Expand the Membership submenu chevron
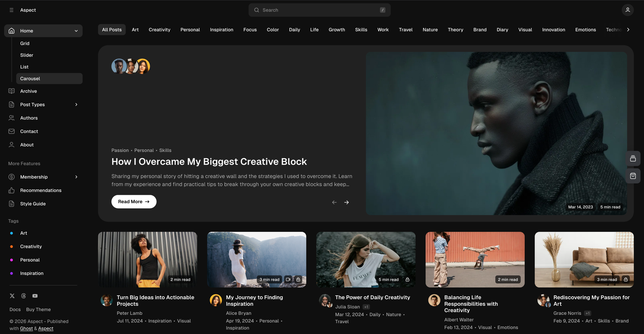Image resolution: width=644 pixels, height=334 pixels. (76, 177)
